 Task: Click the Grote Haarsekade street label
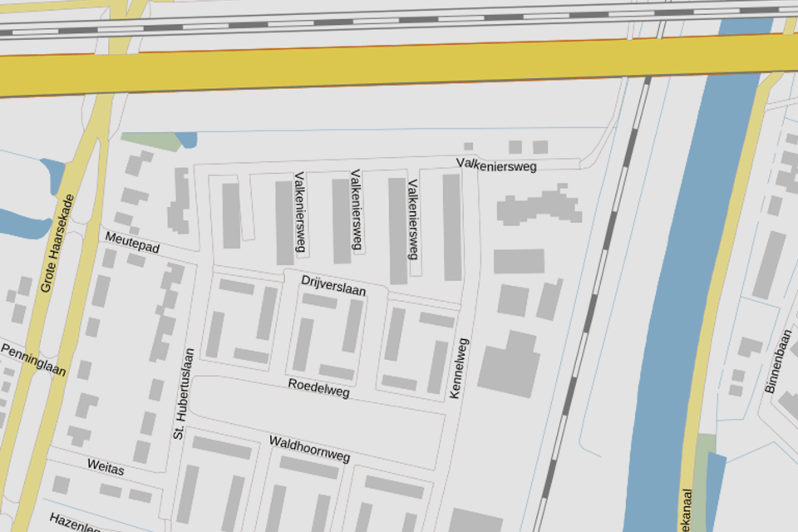pyautogui.click(x=57, y=244)
